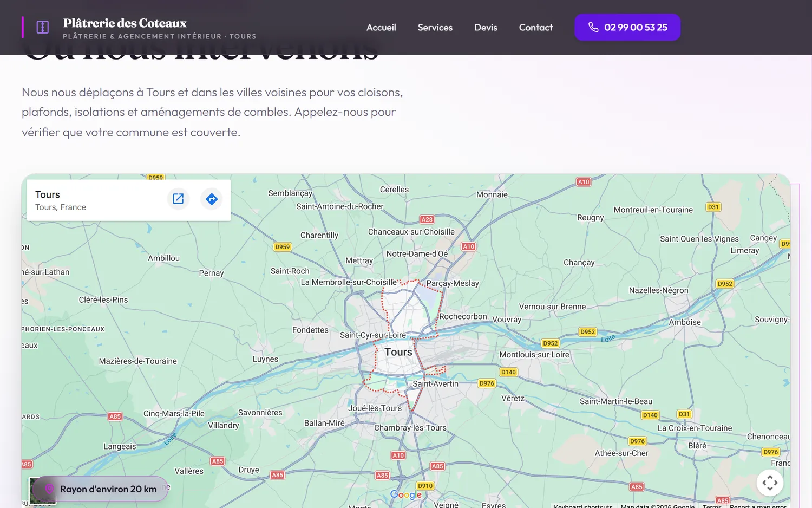Click Montlouis-sur-Loire on the map

tap(534, 355)
